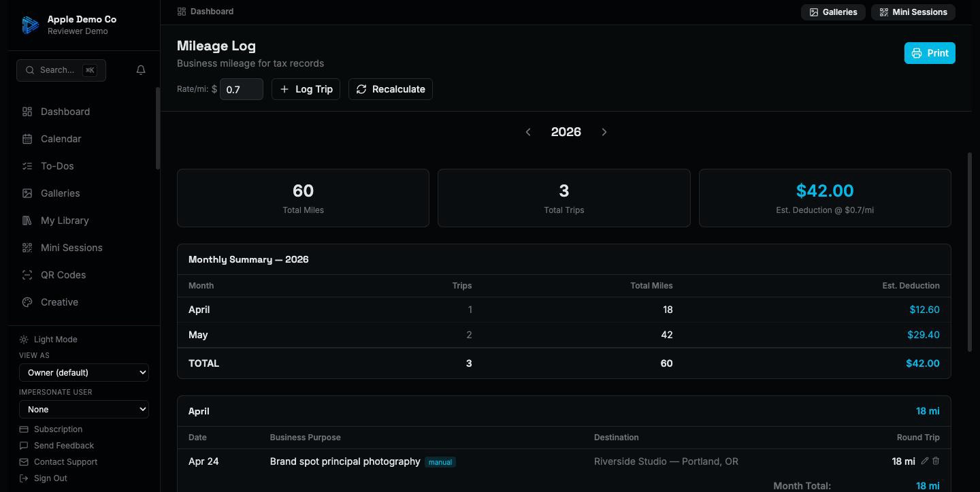Advance to next year 2027
The height and width of the screenshot is (492, 980).
604,132
